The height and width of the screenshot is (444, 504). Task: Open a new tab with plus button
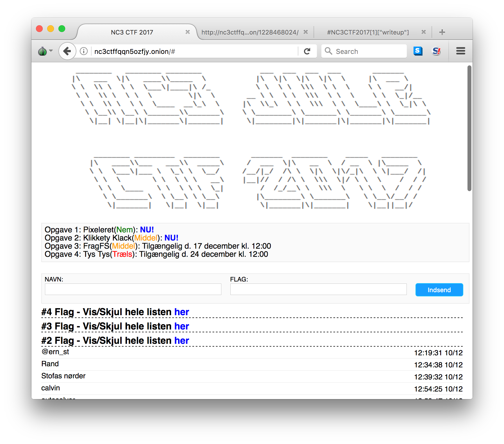click(x=442, y=32)
